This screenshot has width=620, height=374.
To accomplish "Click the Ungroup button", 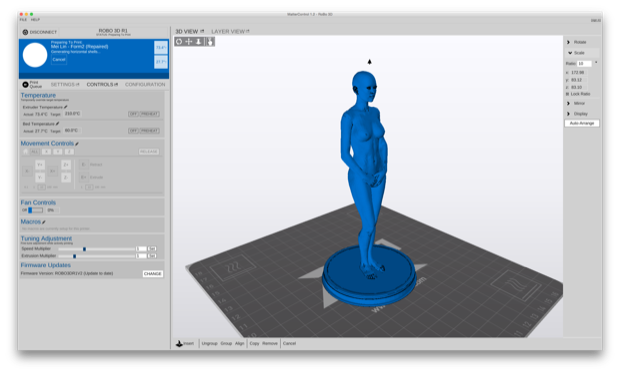I will click(210, 343).
